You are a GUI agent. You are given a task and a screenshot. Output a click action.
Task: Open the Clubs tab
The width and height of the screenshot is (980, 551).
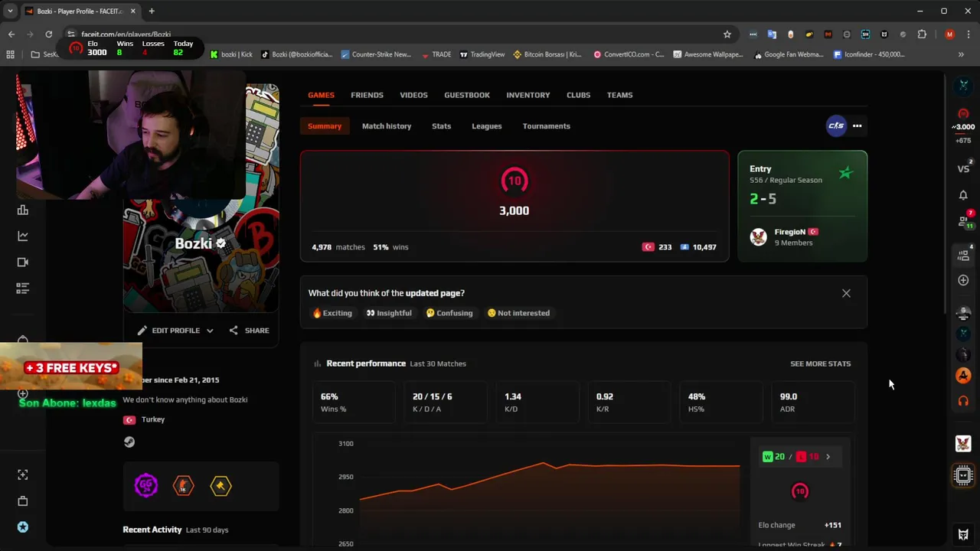point(578,95)
